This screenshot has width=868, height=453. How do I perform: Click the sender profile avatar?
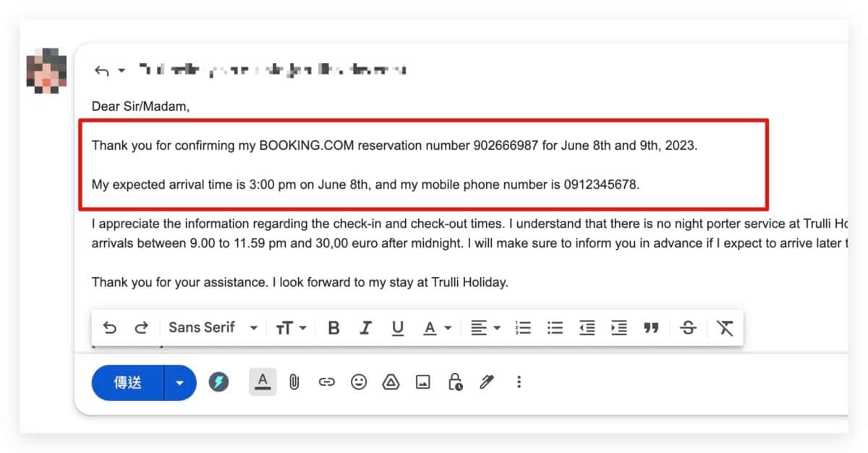click(x=47, y=71)
